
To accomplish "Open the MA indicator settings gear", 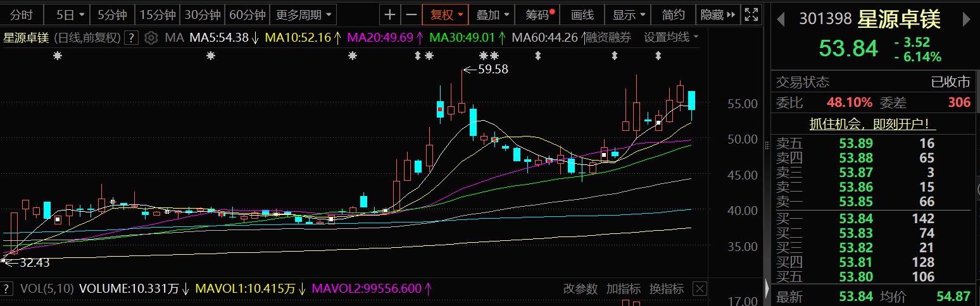I will pos(151,38).
